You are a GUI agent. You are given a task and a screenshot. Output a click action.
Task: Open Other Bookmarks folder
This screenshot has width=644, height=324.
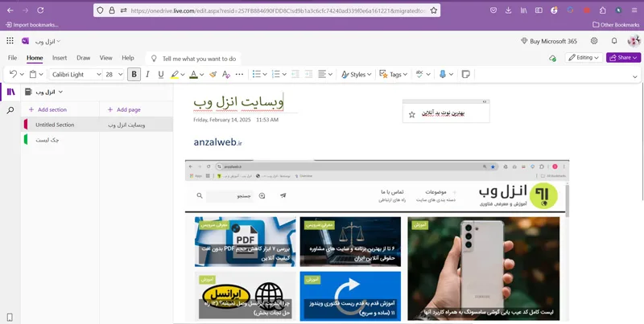coord(616,25)
